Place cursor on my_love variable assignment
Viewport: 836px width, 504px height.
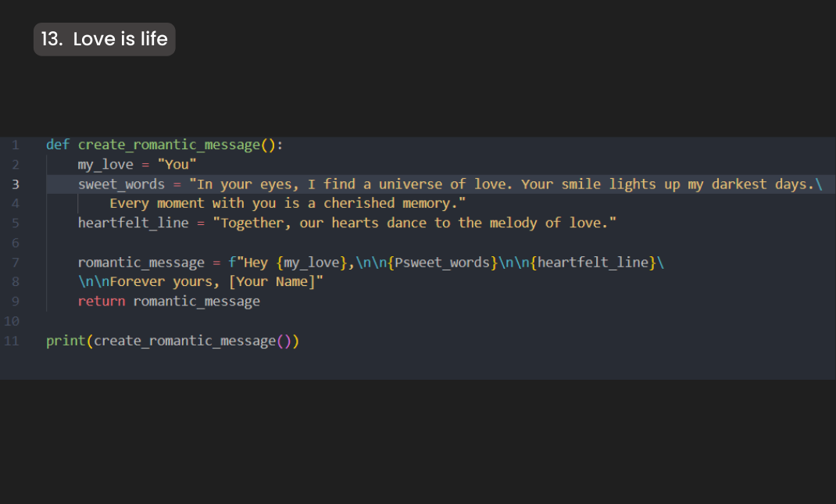tap(105, 164)
